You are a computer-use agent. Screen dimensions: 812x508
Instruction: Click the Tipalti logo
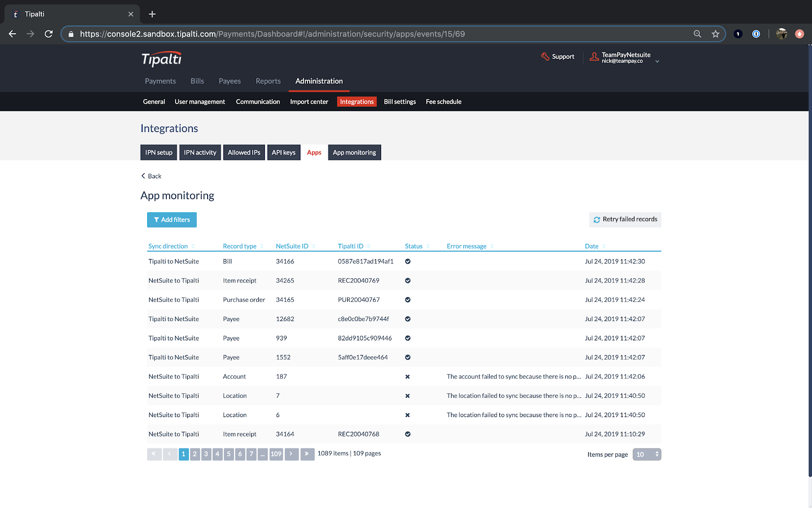(x=161, y=59)
